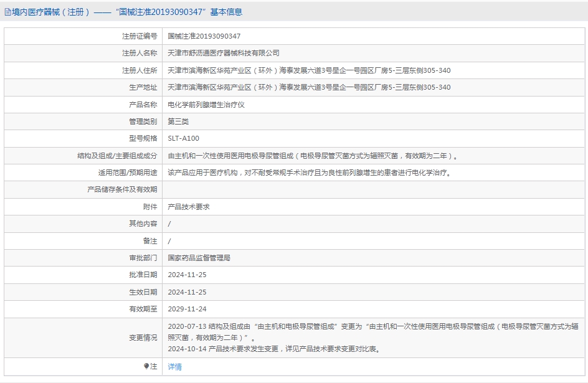Click the 注 label in the last row
588x383 pixels.
point(154,366)
